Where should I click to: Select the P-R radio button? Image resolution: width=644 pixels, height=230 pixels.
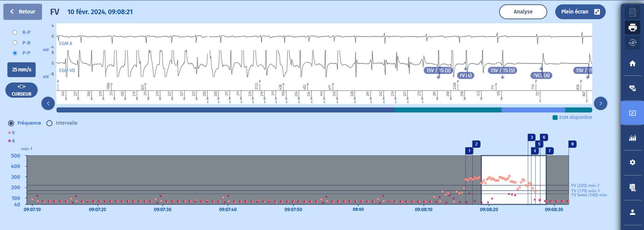15,43
